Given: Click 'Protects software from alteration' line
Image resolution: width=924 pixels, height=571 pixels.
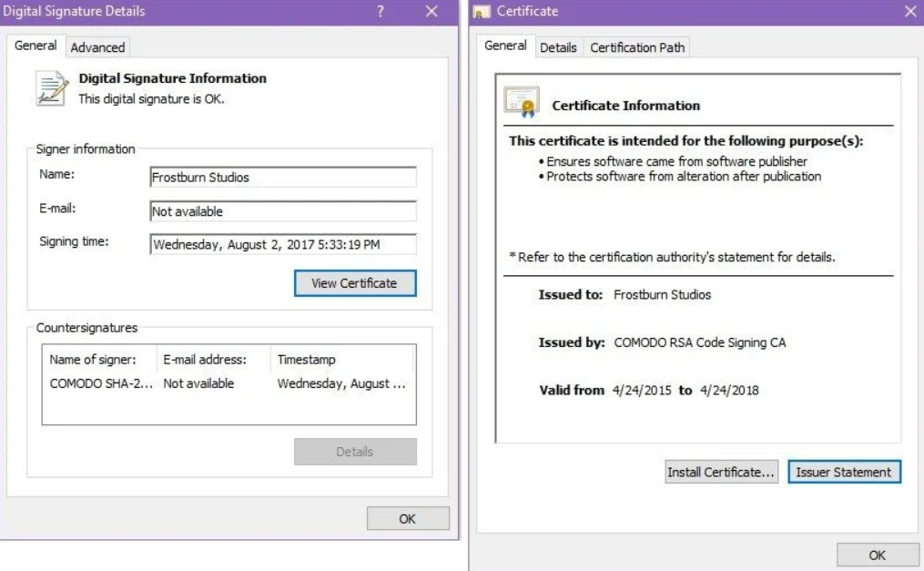Looking at the screenshot, I should click(x=683, y=176).
